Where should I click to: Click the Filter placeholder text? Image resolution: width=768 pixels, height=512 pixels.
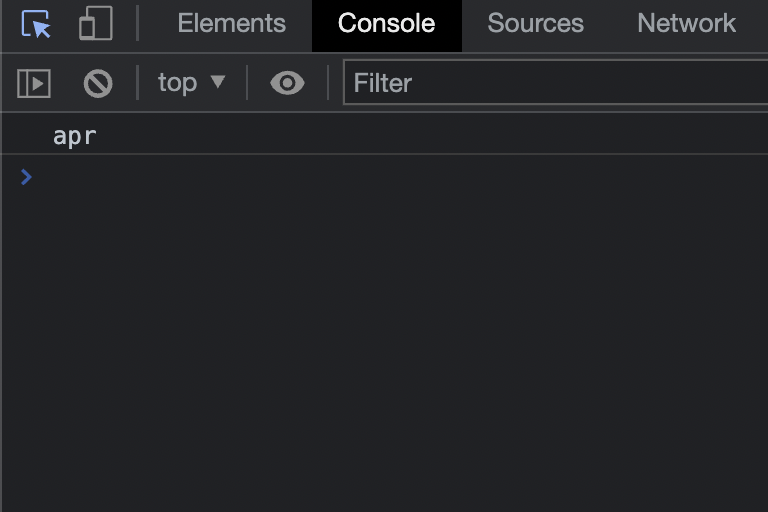(383, 83)
